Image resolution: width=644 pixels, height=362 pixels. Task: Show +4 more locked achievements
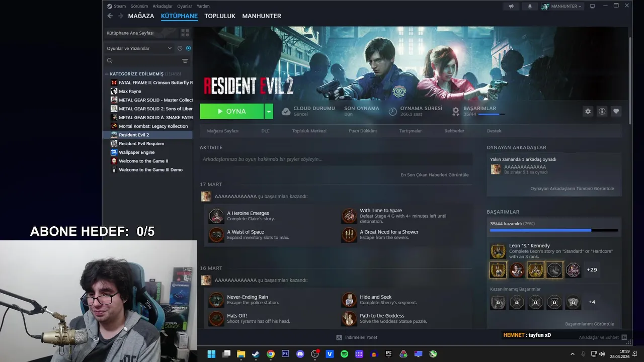[592, 302]
